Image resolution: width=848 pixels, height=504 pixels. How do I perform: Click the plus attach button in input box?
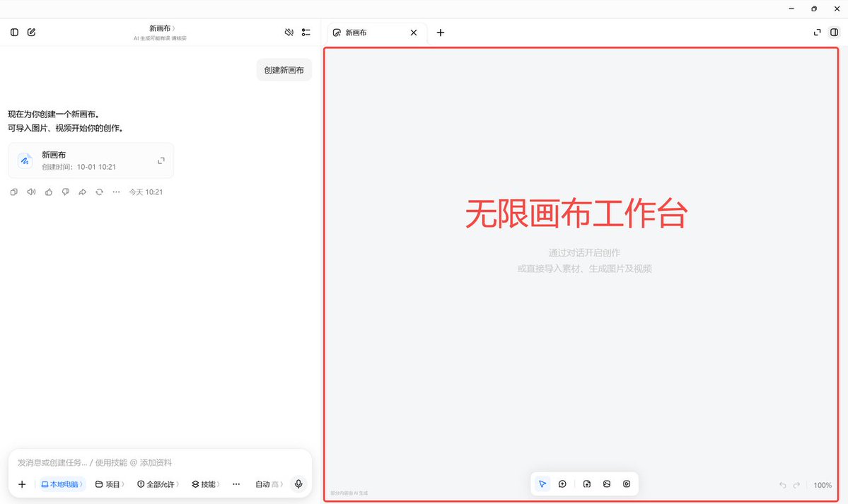pos(22,484)
